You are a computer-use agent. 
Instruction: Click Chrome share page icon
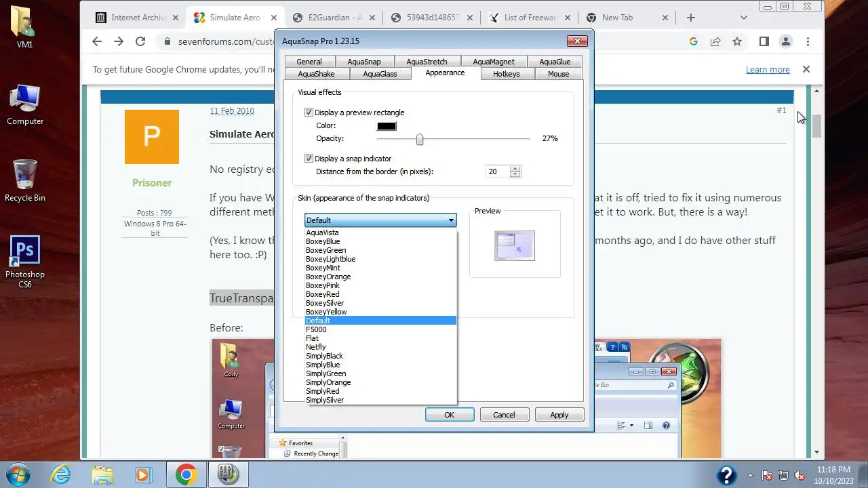point(715,41)
